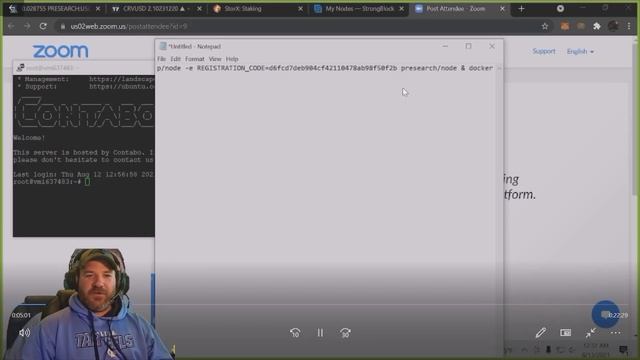Bookmark this page with the star icon
640x360 pixels.
point(544,26)
